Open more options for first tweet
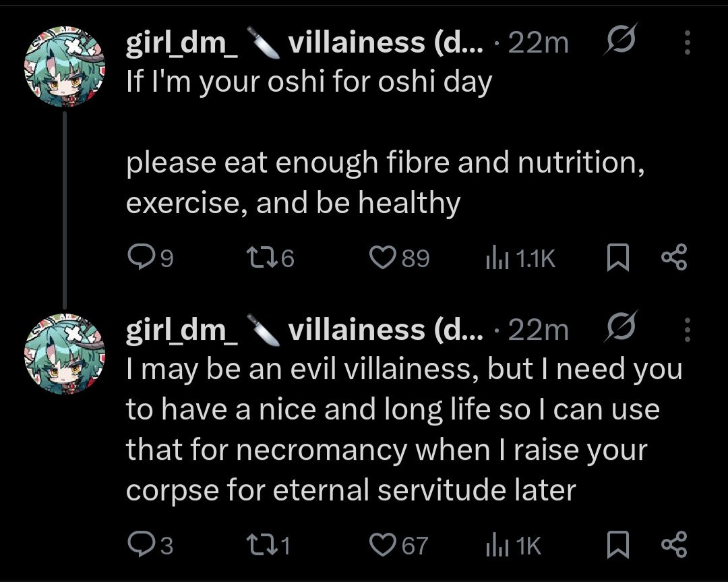 click(x=687, y=43)
